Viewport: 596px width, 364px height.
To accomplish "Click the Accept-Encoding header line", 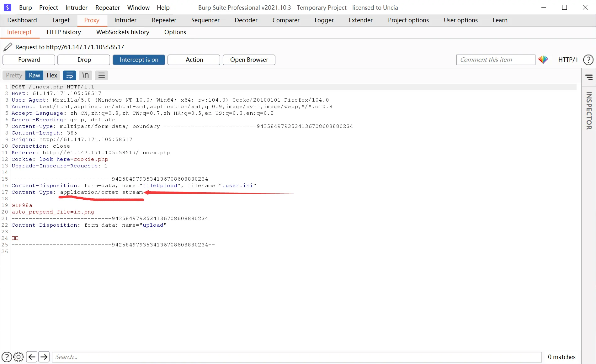I will (x=63, y=120).
